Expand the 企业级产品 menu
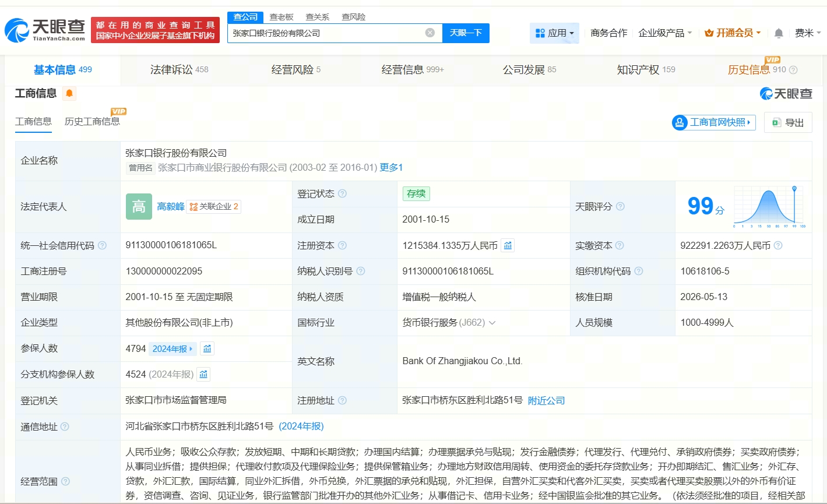The width and height of the screenshot is (827, 504). [665, 33]
